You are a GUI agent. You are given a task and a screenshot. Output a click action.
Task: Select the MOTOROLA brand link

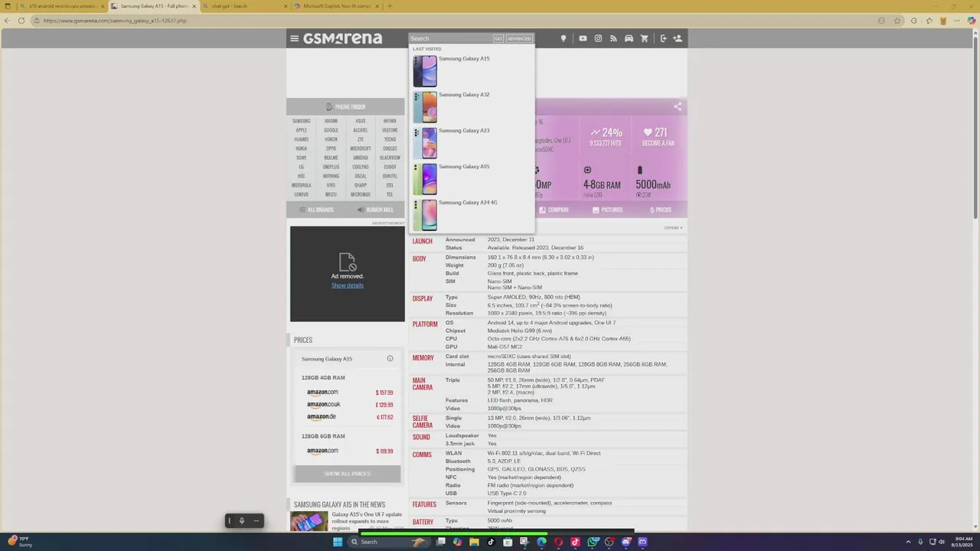point(302,185)
